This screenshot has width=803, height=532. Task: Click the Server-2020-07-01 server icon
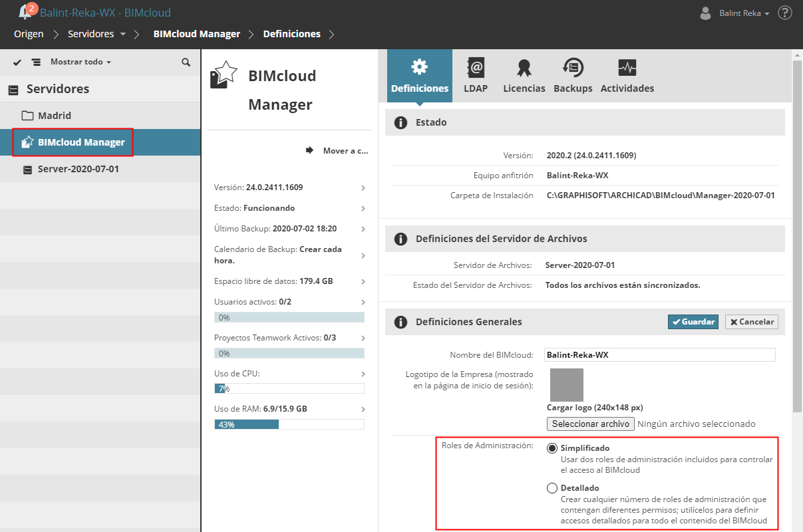[x=27, y=170]
